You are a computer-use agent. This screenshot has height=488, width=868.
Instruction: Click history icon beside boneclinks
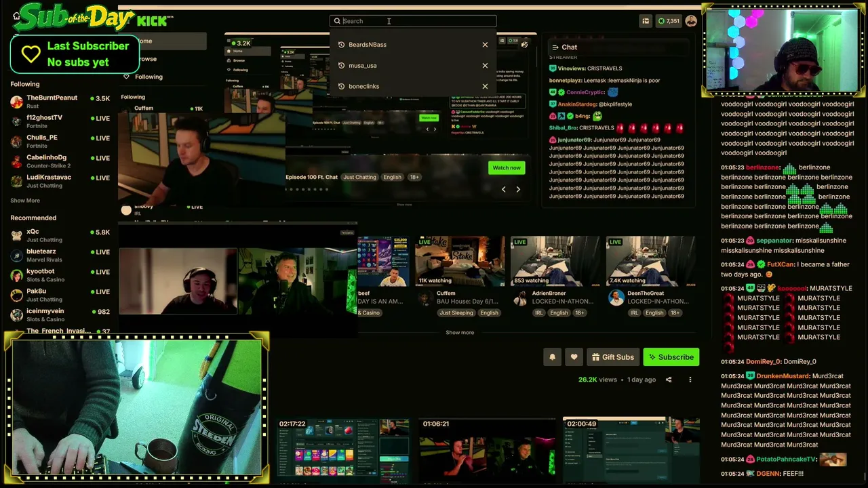tap(341, 86)
